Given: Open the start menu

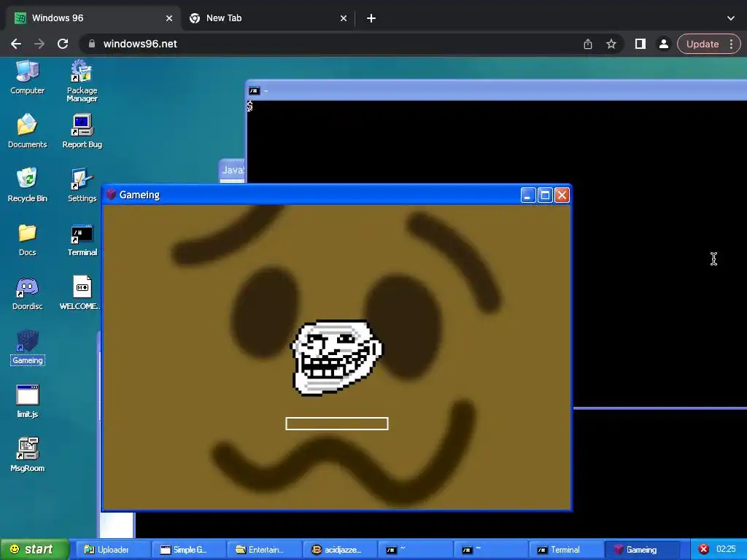Looking at the screenshot, I should [34, 549].
